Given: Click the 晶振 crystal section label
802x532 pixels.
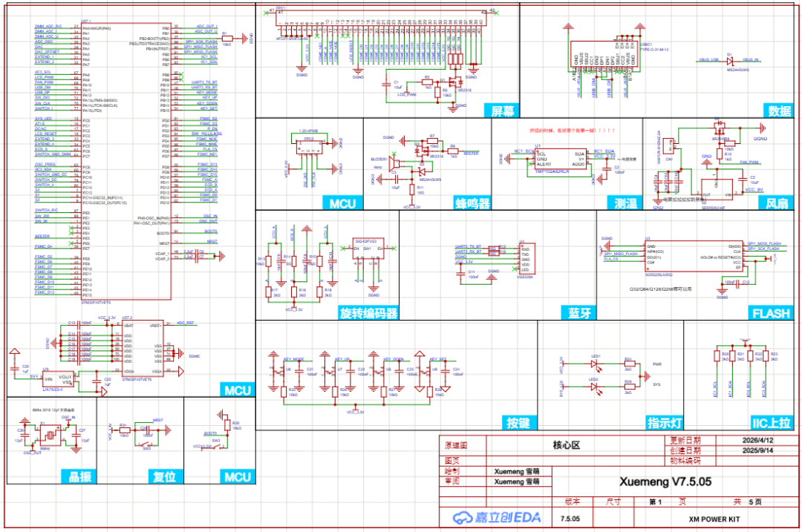Looking at the screenshot, I should (x=79, y=476).
